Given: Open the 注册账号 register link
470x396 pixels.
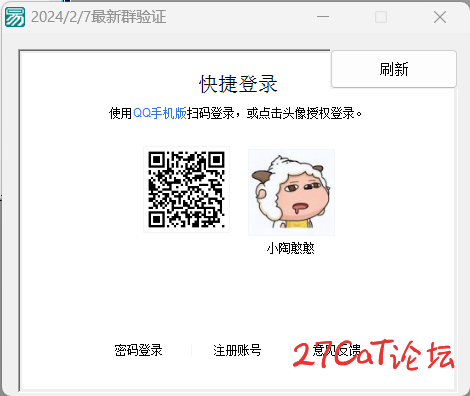Looking at the screenshot, I should [x=237, y=350].
